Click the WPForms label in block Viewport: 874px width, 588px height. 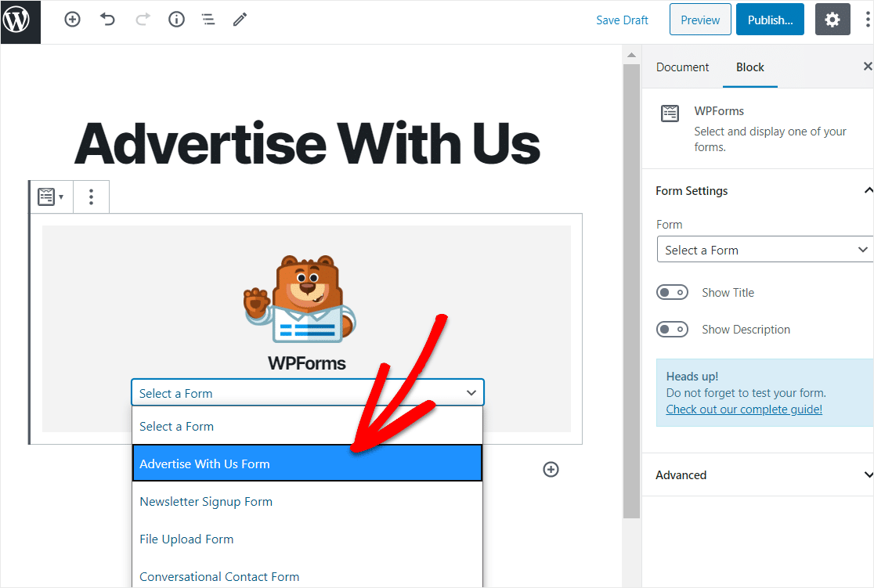click(x=306, y=363)
